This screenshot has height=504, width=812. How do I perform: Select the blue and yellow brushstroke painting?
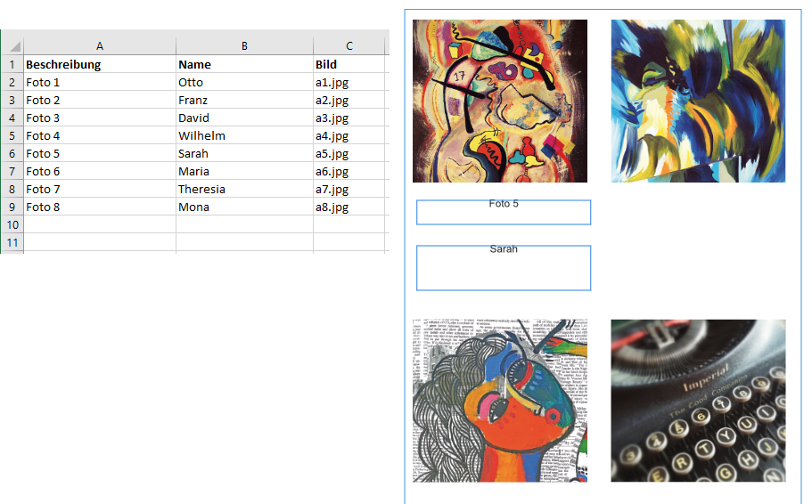coord(698,101)
